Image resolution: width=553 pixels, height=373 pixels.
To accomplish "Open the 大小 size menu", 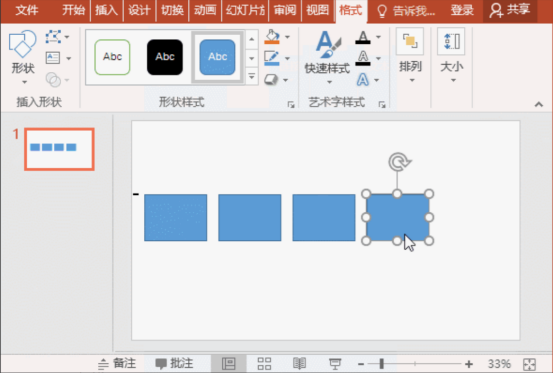I will coord(451,56).
